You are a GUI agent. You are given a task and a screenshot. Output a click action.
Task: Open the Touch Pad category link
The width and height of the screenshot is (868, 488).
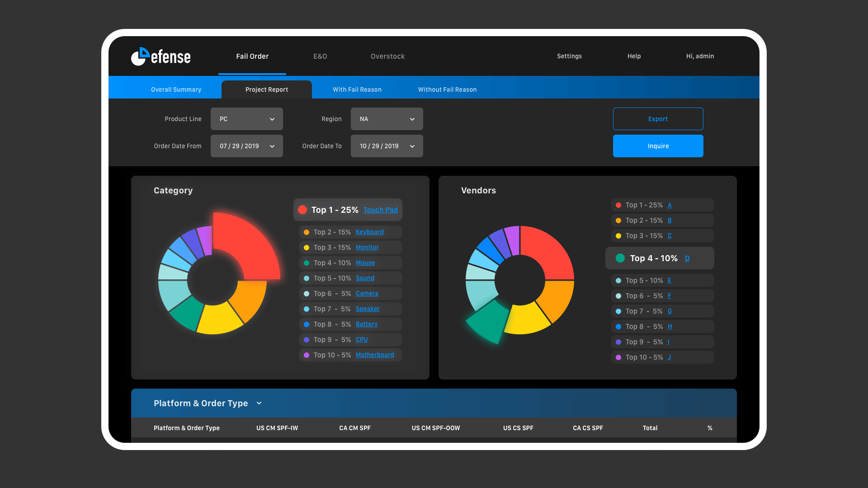pyautogui.click(x=380, y=210)
